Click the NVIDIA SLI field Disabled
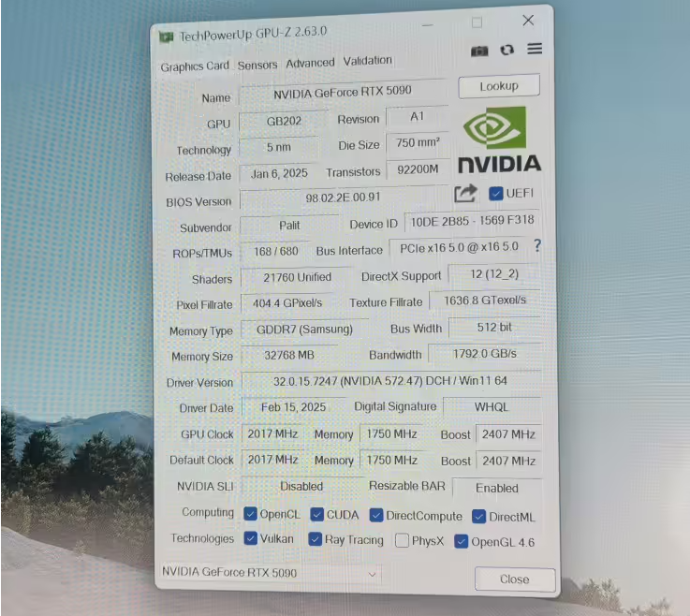The height and width of the screenshot is (616, 690). pyautogui.click(x=301, y=486)
